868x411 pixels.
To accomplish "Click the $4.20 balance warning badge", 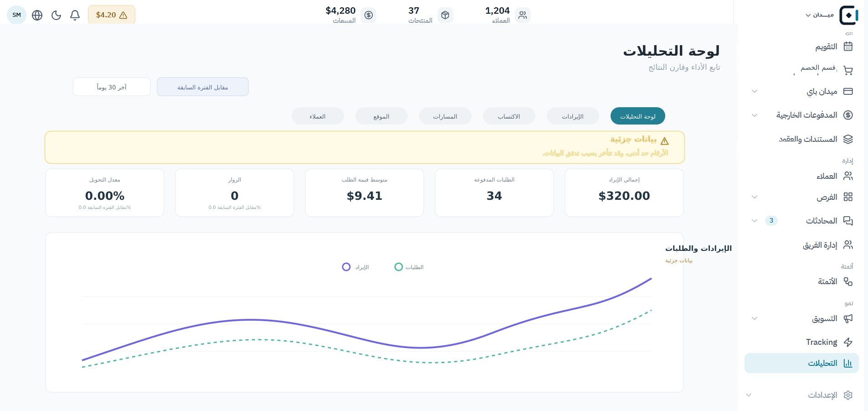I will click(112, 15).
